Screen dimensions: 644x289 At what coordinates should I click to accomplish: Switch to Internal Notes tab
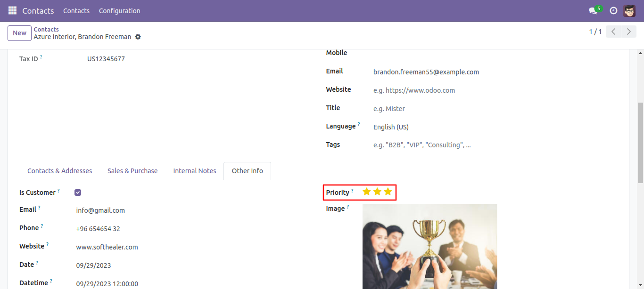coord(195,171)
